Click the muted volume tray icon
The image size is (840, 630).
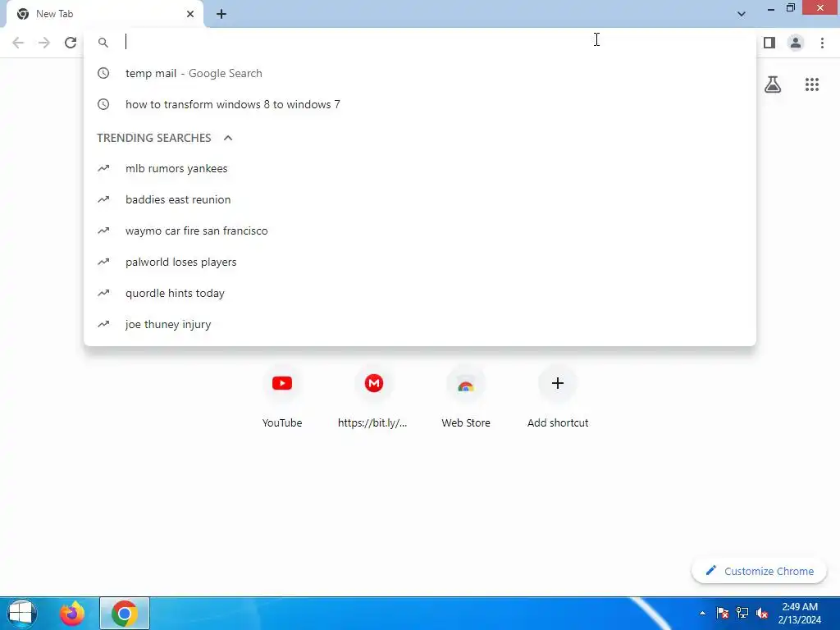pos(762,614)
